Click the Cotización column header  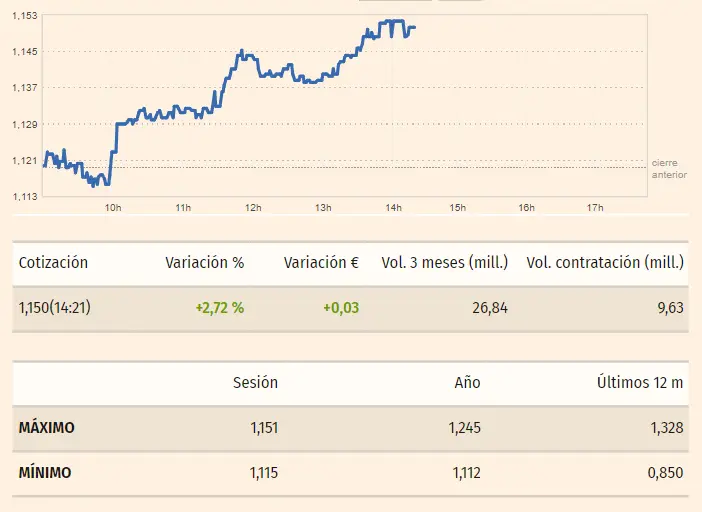click(53, 263)
